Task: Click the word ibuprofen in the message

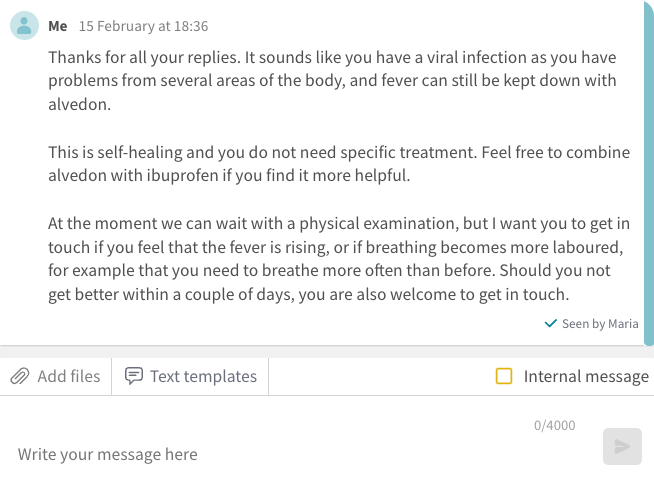Action: tap(182, 175)
